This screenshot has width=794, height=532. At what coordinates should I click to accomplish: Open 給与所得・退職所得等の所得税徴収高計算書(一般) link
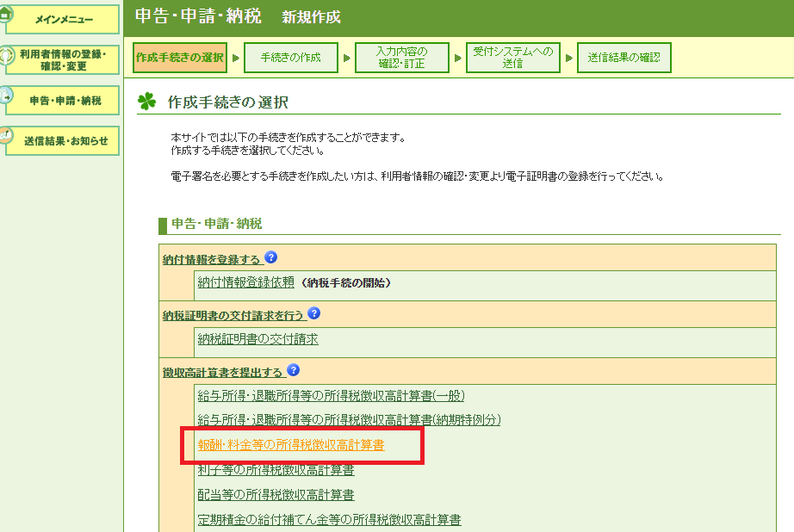point(331,396)
